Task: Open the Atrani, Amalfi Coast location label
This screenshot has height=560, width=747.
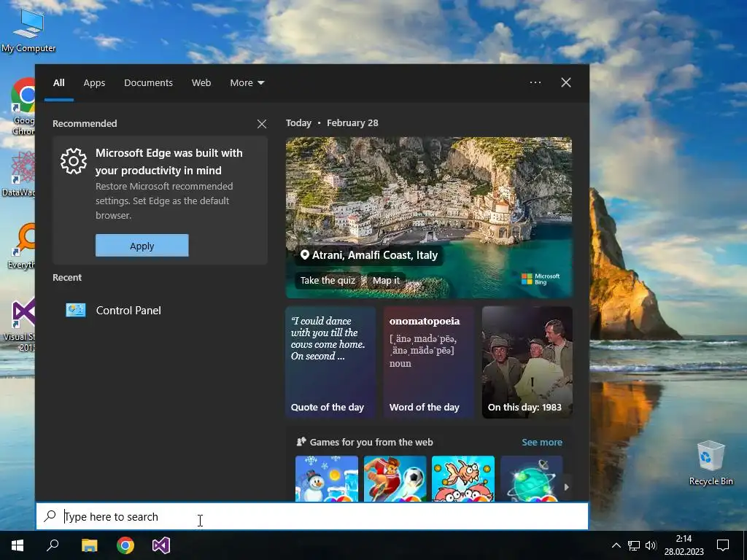Action: (369, 255)
